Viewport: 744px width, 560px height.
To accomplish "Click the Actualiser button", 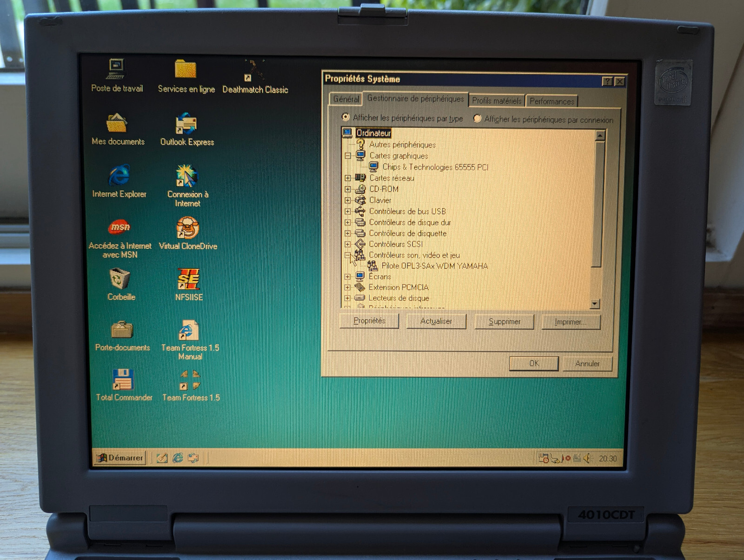I will click(x=436, y=321).
